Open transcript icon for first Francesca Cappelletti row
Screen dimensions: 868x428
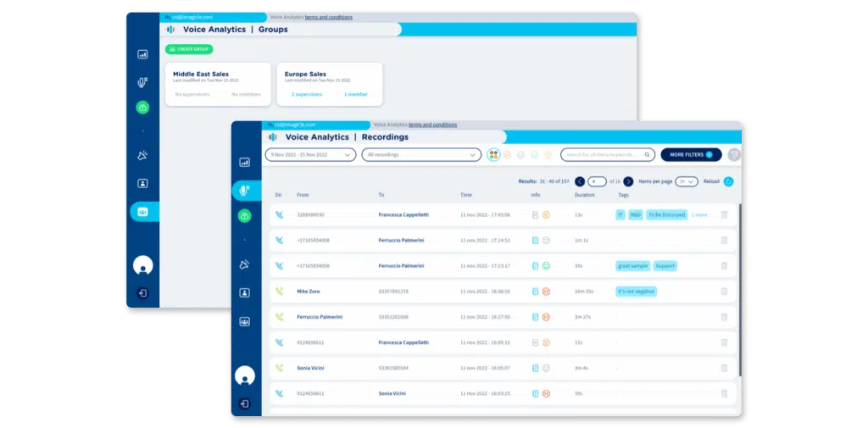click(535, 215)
